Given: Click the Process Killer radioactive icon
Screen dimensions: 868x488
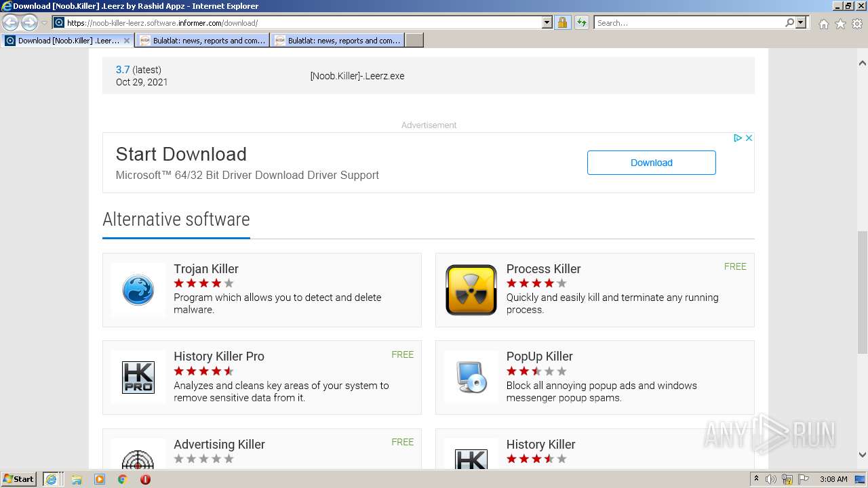Looking at the screenshot, I should [471, 290].
